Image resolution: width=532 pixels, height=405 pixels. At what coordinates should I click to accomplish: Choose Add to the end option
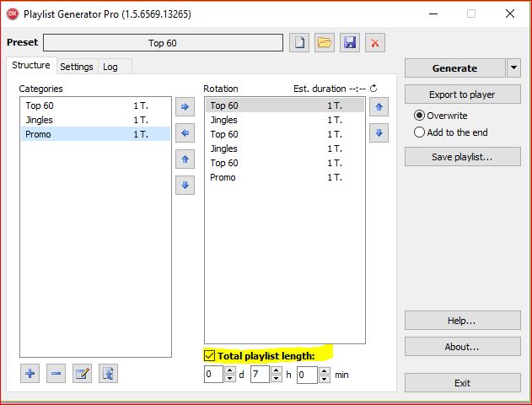pos(419,132)
